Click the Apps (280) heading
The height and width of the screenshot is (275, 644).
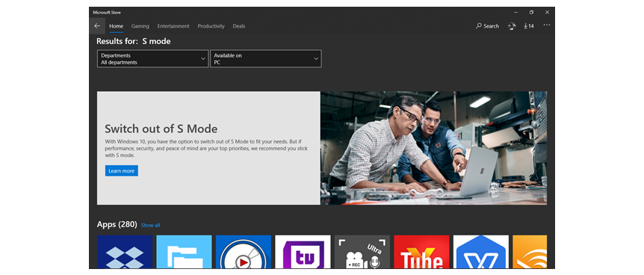tap(117, 224)
